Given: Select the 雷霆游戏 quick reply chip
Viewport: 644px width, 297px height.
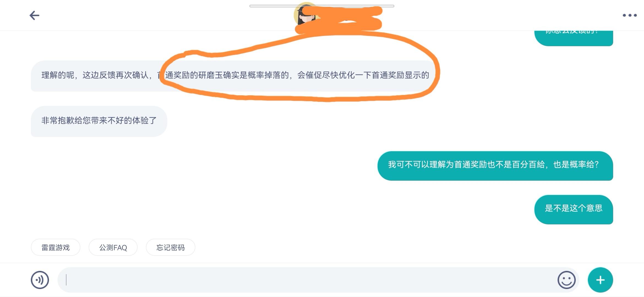Looking at the screenshot, I should 56,248.
